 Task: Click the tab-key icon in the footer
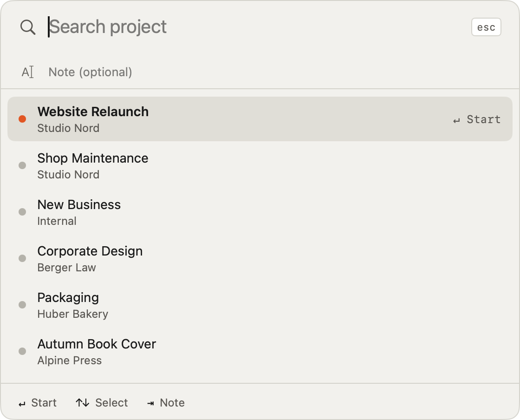pyautogui.click(x=150, y=403)
